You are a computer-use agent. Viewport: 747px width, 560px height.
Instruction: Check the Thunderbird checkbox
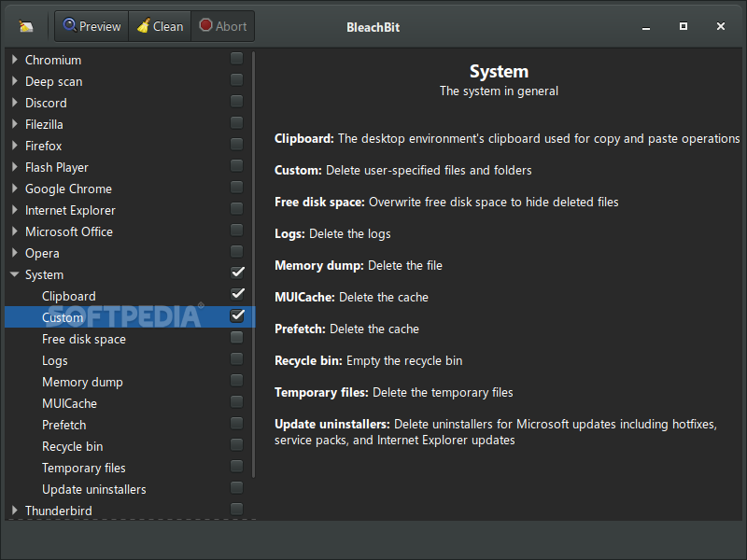click(237, 509)
